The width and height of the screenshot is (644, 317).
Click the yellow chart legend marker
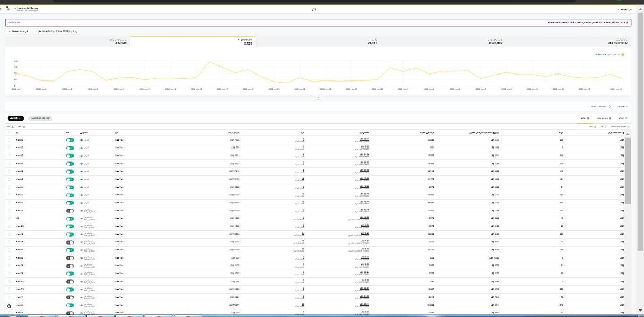[x=622, y=55]
